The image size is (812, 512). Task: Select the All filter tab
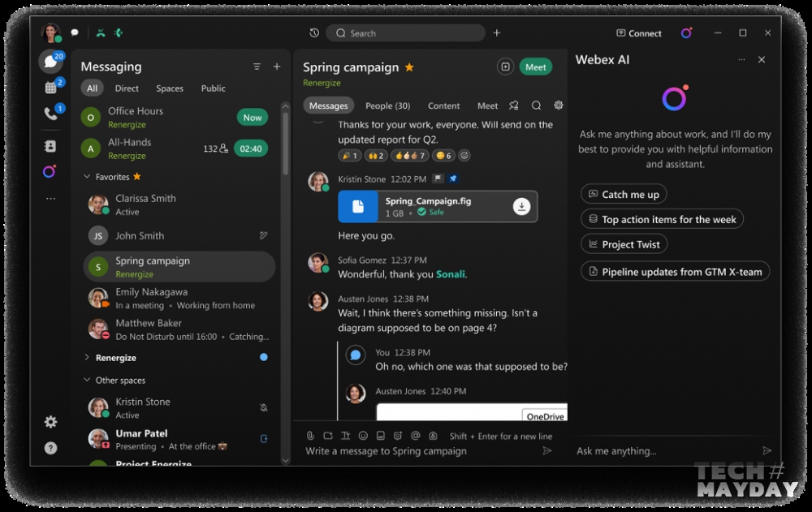click(x=93, y=88)
